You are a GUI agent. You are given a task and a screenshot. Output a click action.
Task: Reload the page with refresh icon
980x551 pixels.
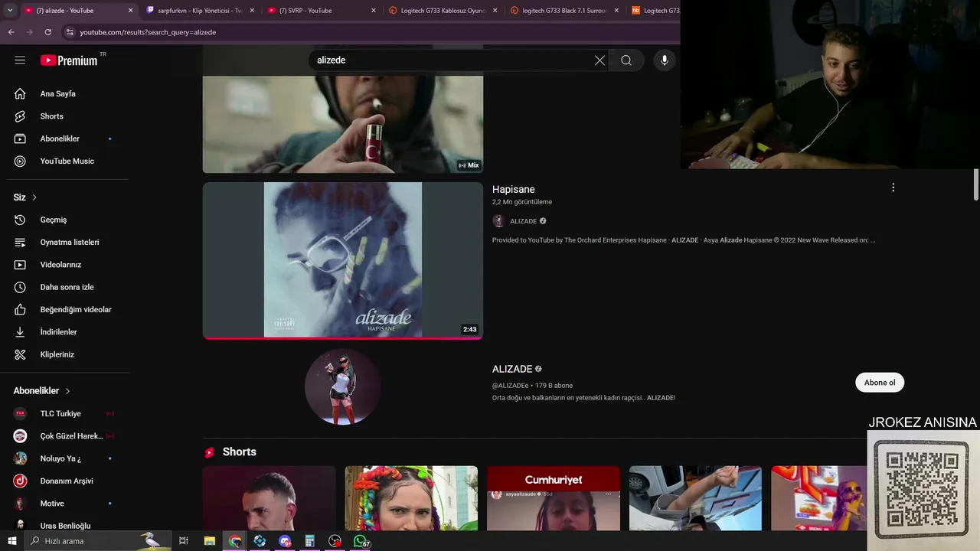point(47,32)
